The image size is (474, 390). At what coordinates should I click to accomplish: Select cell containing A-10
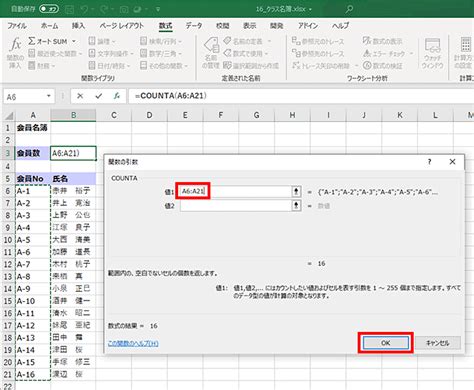[33, 301]
